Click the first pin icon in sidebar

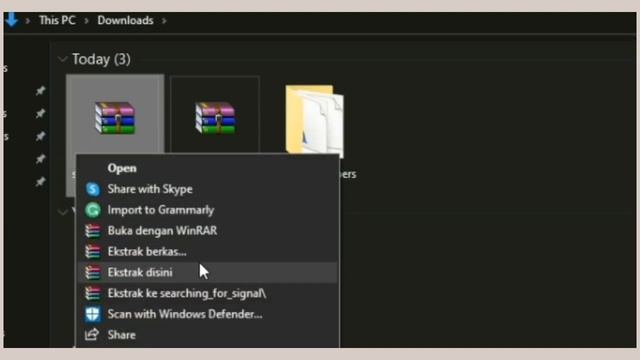(x=40, y=91)
